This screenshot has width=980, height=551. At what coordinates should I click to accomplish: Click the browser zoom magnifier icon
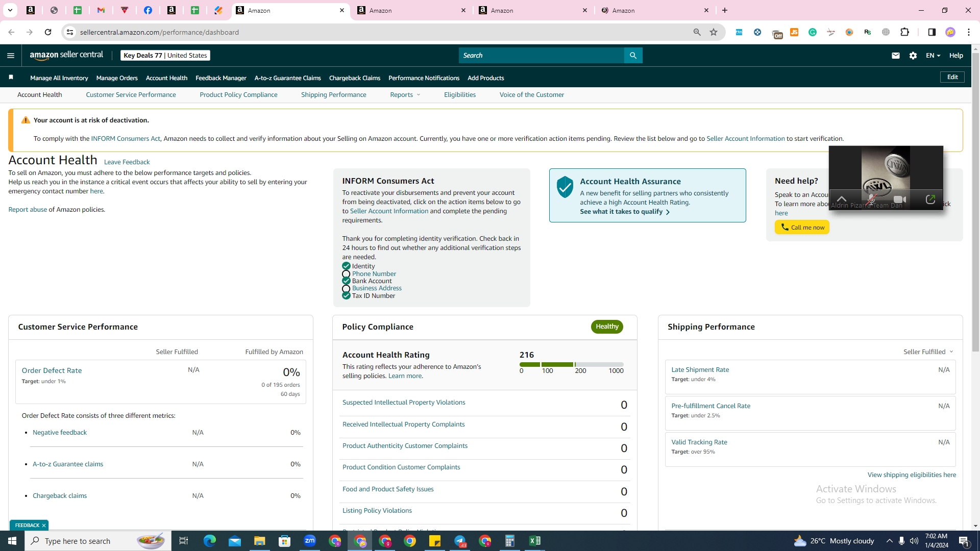pyautogui.click(x=697, y=32)
